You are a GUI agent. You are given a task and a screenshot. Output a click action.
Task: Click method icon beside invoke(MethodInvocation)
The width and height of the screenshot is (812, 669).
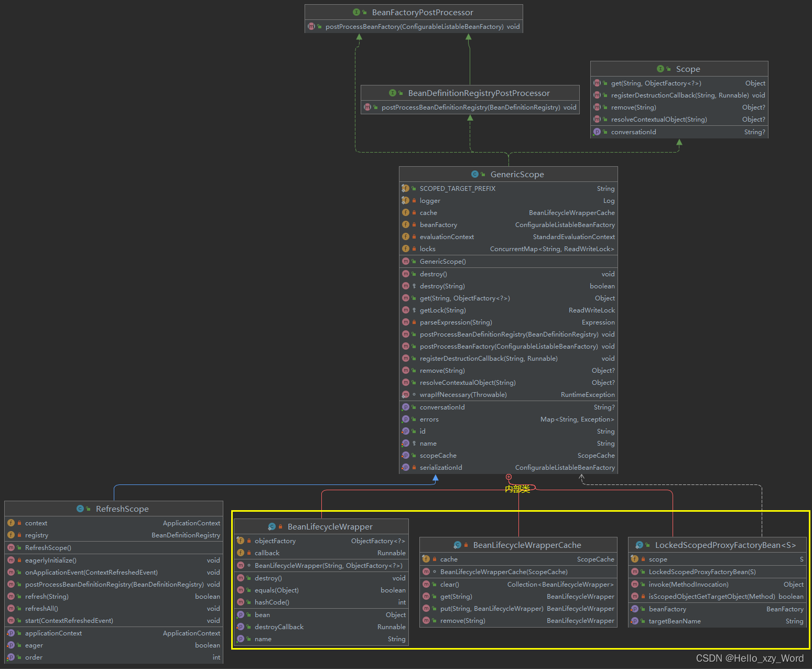point(635,584)
